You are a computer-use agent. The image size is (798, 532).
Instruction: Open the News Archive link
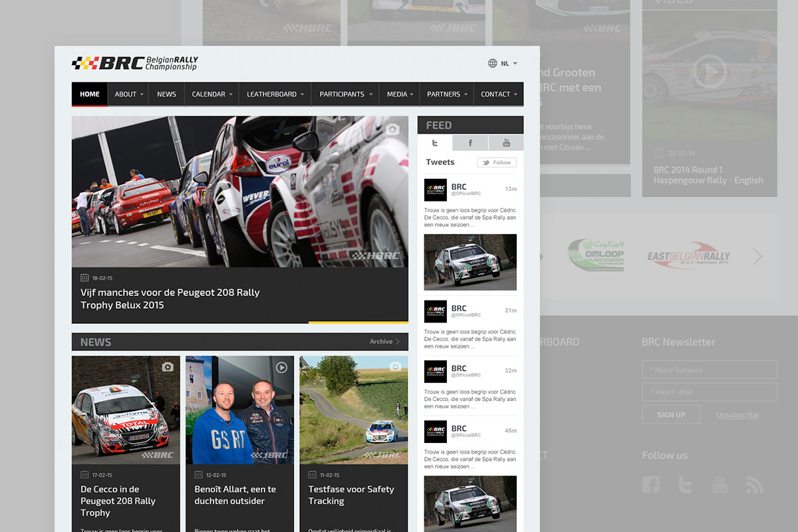point(385,342)
